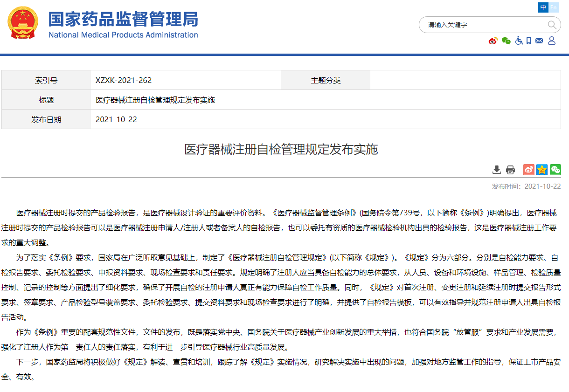The image size is (569, 392).
Task: Click the national emblem logo
Action: [23, 23]
